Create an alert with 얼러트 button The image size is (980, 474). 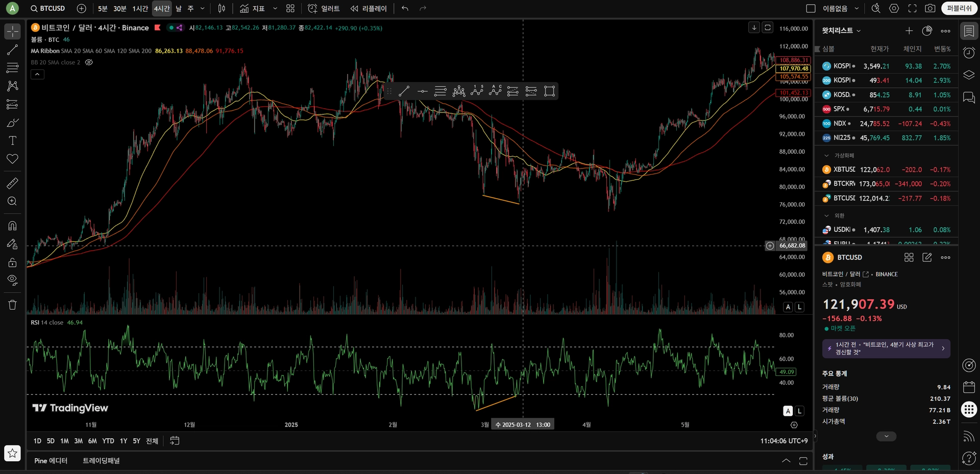[x=324, y=8]
